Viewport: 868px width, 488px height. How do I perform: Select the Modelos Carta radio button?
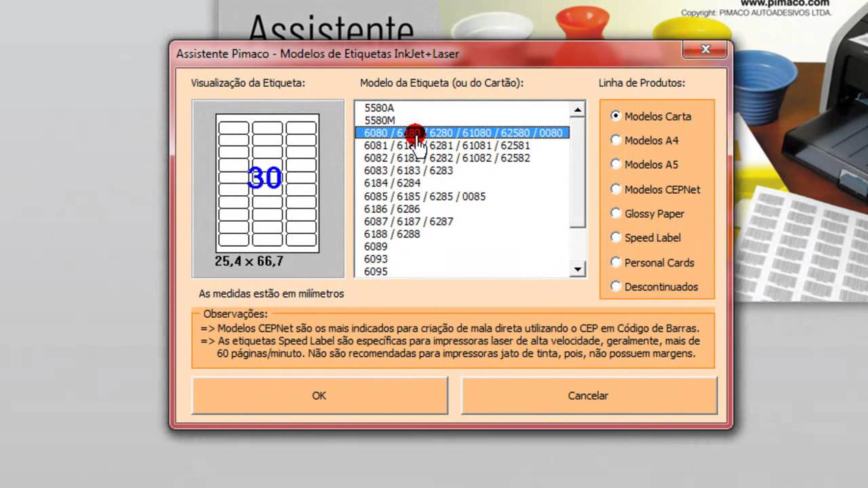click(650, 116)
